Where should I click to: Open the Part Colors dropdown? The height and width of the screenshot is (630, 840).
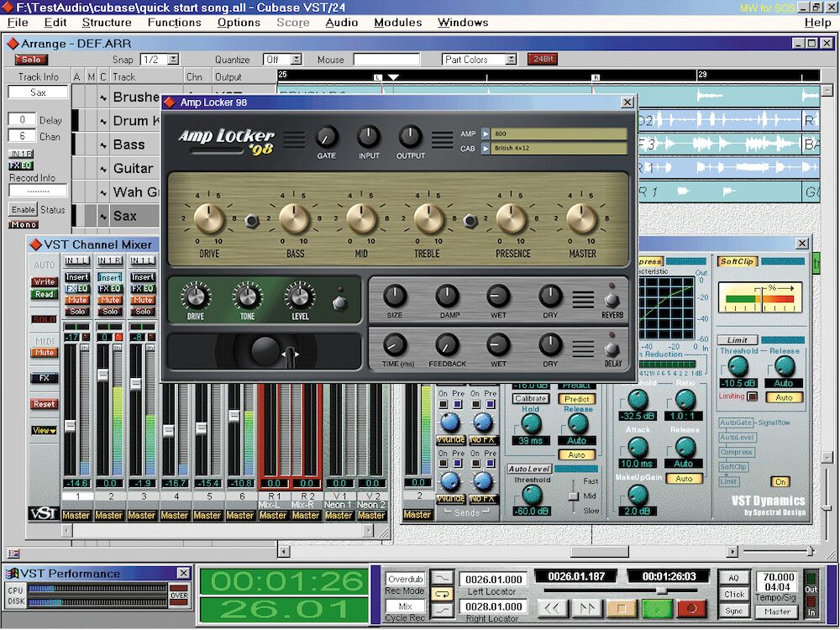(x=510, y=60)
